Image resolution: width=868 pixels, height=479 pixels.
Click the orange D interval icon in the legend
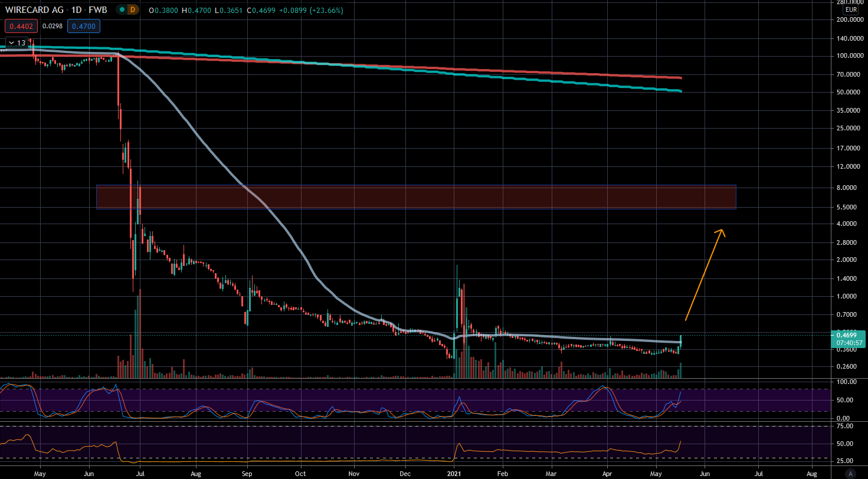click(x=132, y=10)
